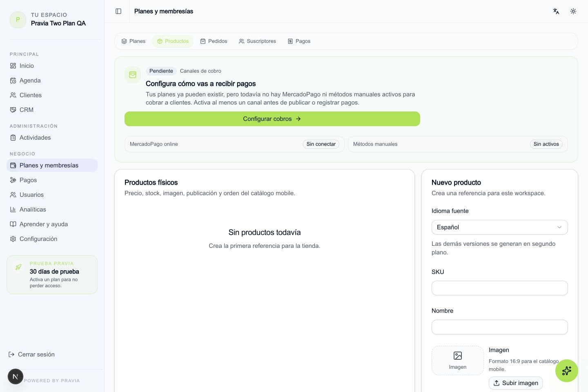Open the Idioma fuente Español dropdown
The height and width of the screenshot is (392, 588).
[499, 227]
